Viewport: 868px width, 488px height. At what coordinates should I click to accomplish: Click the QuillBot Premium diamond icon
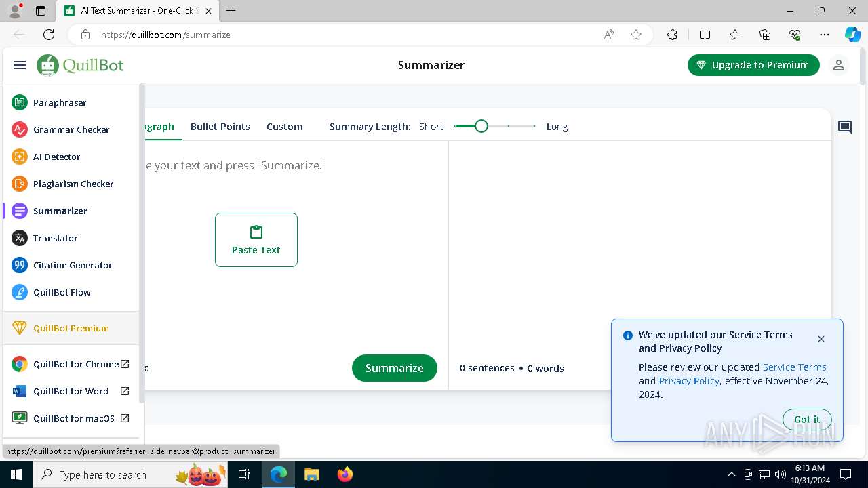coord(20,328)
